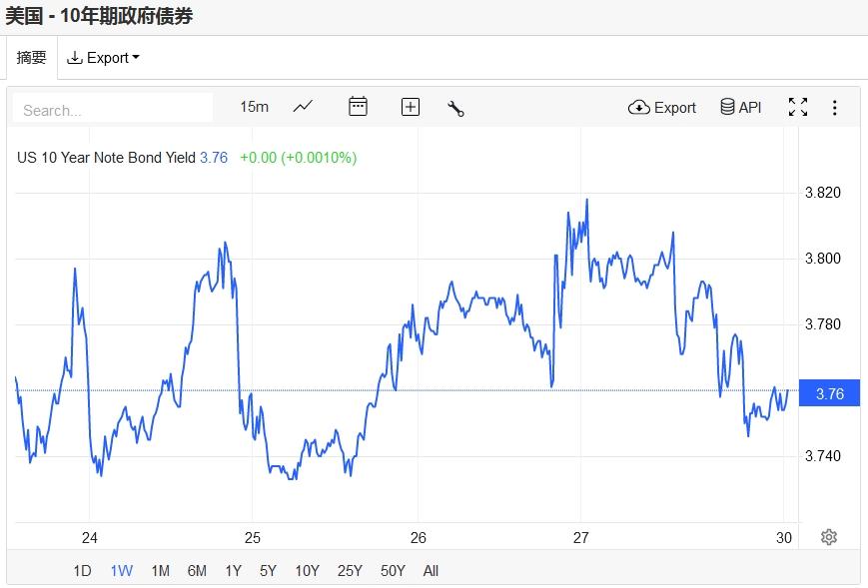Show the 10Y time range

tap(307, 571)
